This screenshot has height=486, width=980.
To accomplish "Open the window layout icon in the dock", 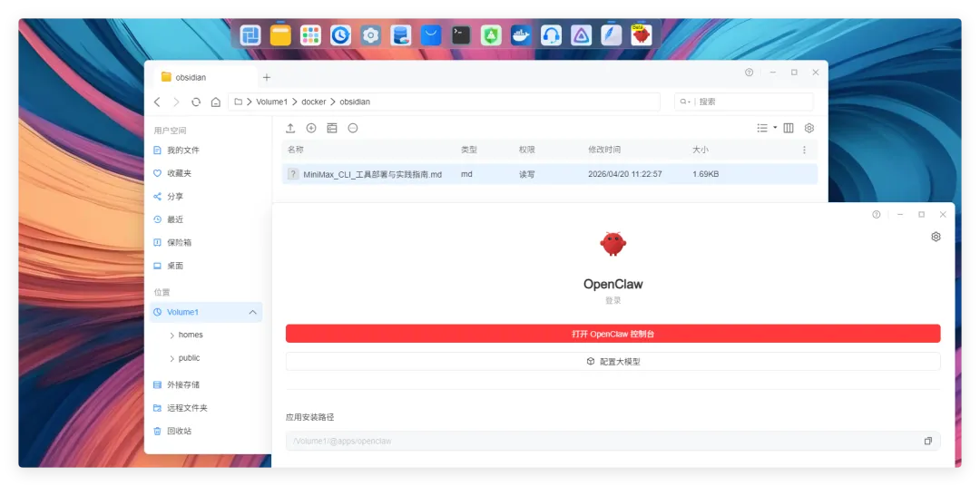I will [x=250, y=35].
